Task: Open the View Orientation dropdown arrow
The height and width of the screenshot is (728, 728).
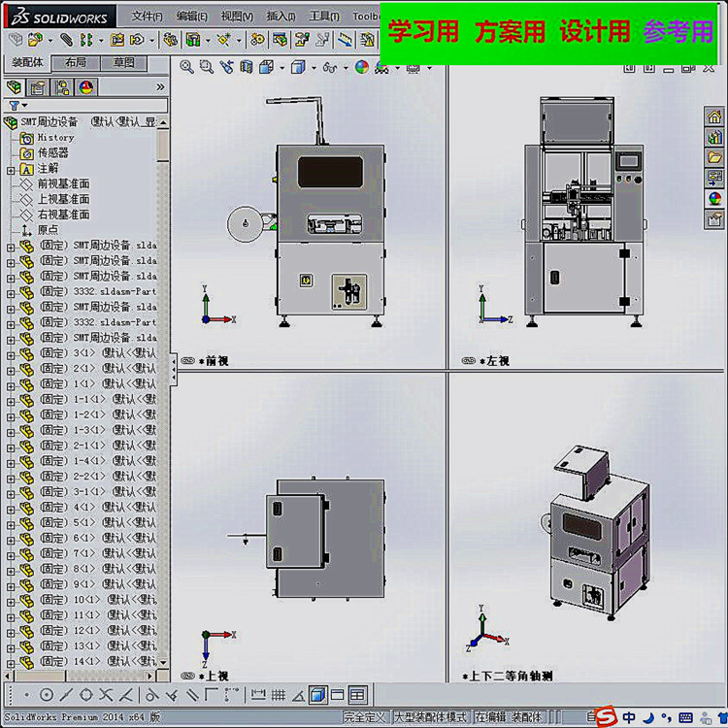Action: coord(281,68)
